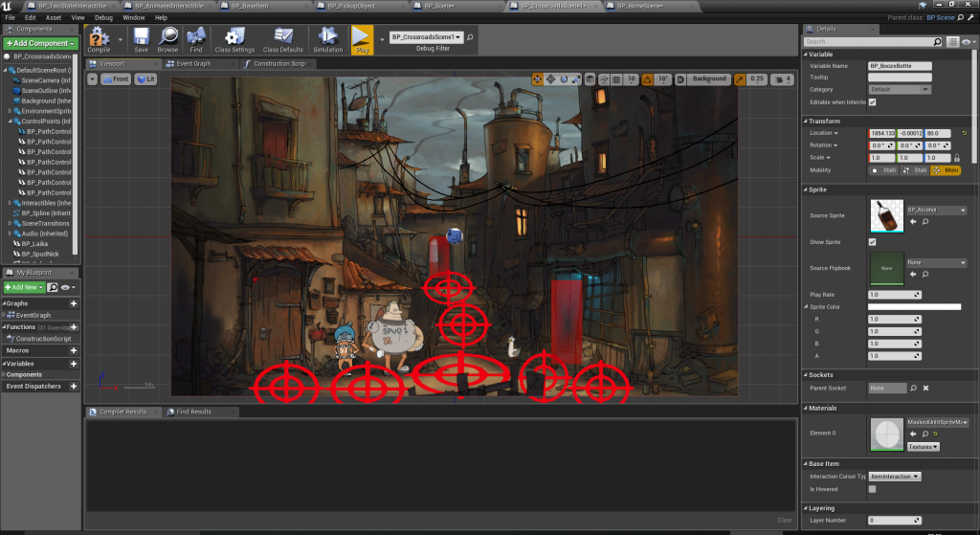Click the search icon in My Blueprint panel
The width and height of the screenshot is (980, 535).
click(x=53, y=287)
